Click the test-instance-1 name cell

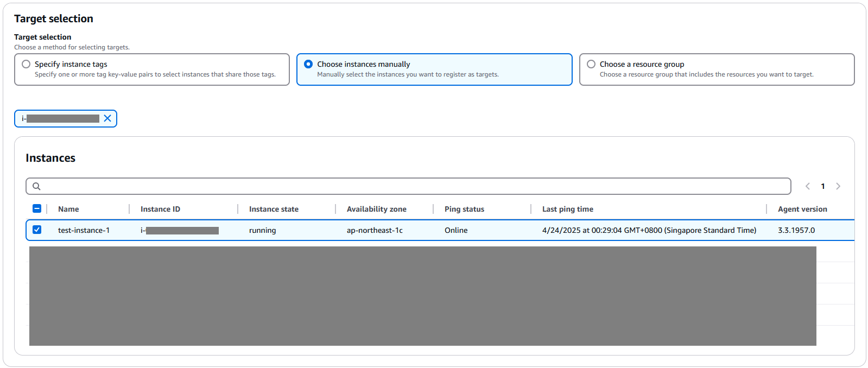[x=84, y=230]
